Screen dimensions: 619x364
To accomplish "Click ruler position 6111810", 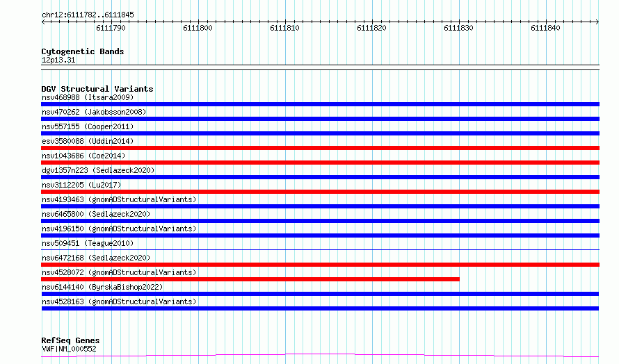I will click(x=284, y=28).
